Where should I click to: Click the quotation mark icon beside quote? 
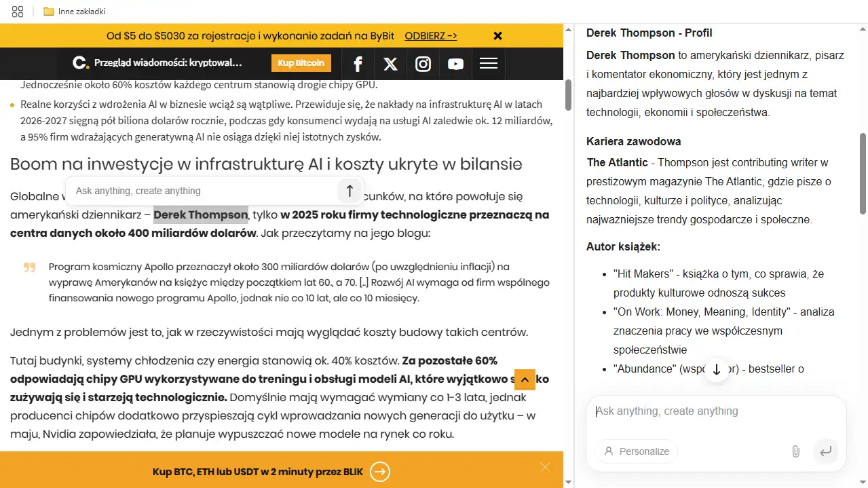(x=29, y=267)
